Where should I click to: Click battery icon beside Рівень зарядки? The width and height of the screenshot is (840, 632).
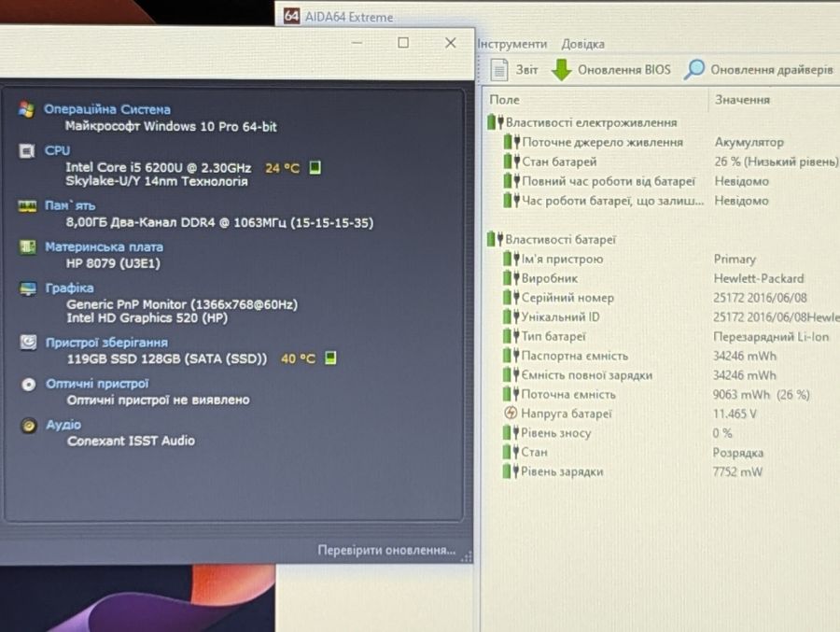coord(511,471)
